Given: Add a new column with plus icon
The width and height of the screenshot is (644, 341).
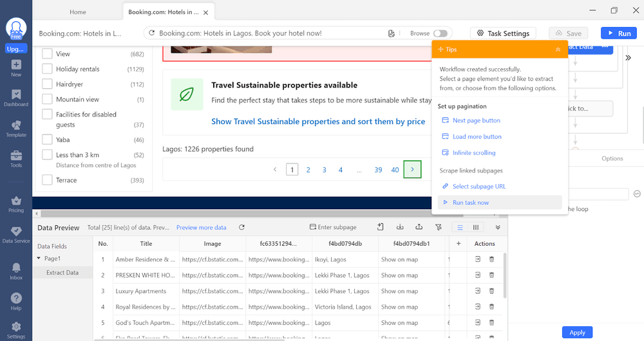Looking at the screenshot, I should [459, 244].
